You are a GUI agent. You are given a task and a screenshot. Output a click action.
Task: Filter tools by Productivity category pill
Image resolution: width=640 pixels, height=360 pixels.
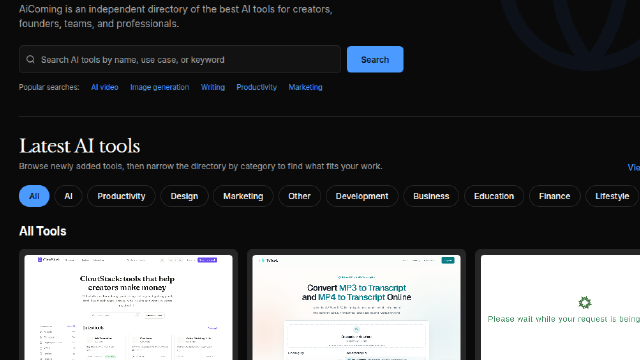(x=121, y=196)
